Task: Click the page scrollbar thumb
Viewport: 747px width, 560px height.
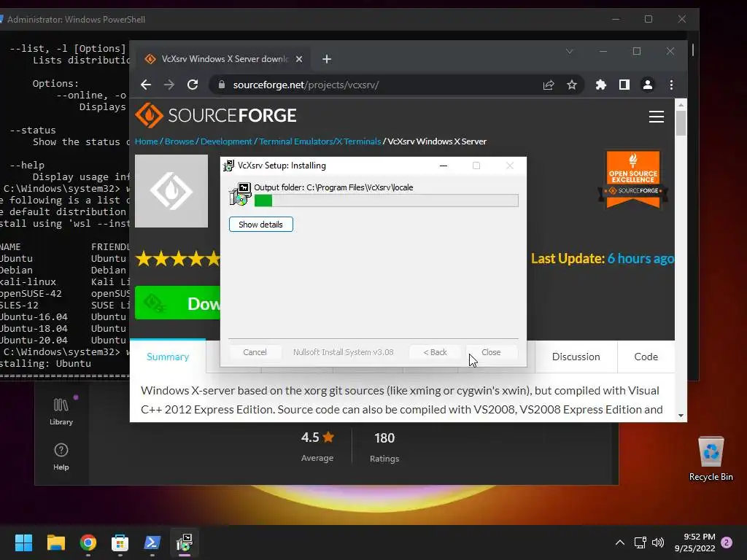Action: click(681, 122)
